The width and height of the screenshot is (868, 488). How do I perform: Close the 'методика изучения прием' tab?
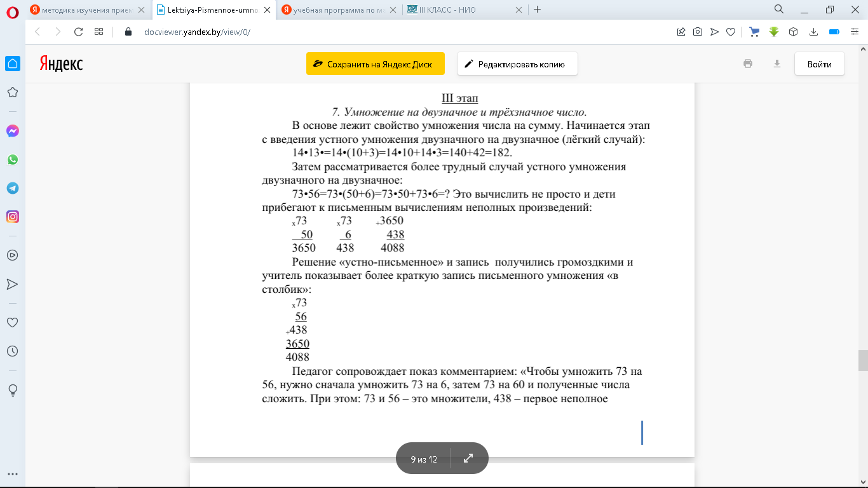[x=142, y=10]
